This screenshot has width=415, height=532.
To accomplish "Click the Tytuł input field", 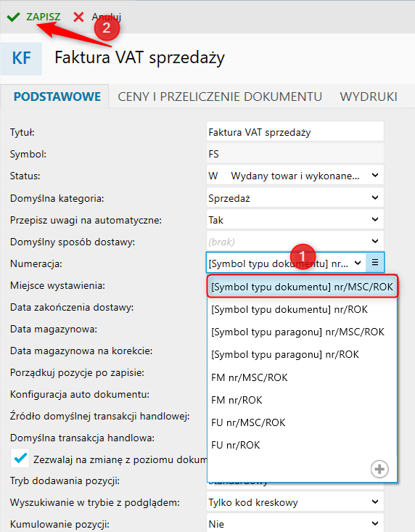I will pos(295,132).
